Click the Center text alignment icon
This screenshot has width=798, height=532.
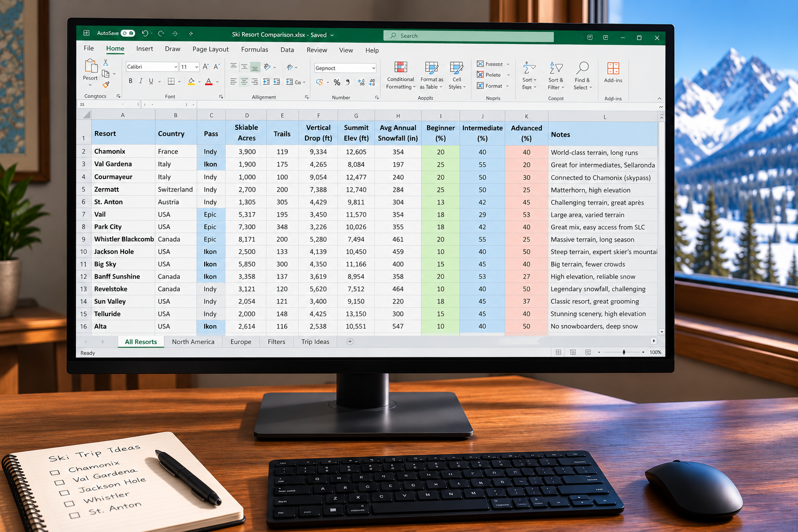pyautogui.click(x=244, y=82)
